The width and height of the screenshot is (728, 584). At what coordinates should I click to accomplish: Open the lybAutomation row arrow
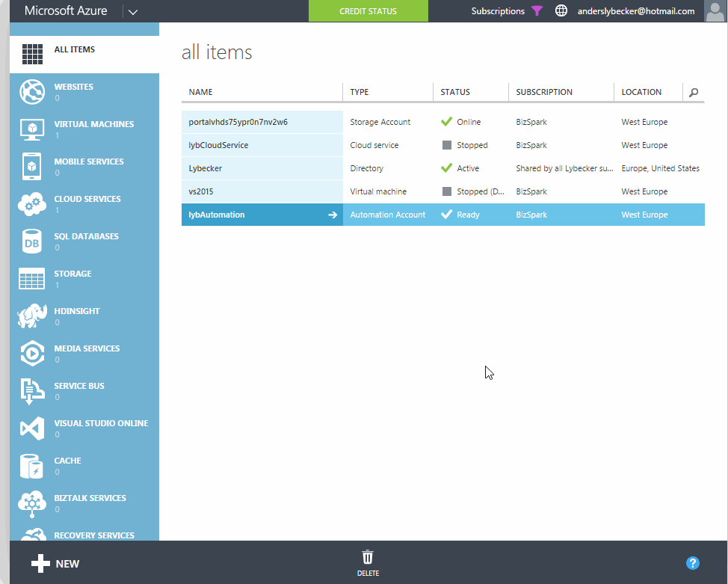pos(333,215)
